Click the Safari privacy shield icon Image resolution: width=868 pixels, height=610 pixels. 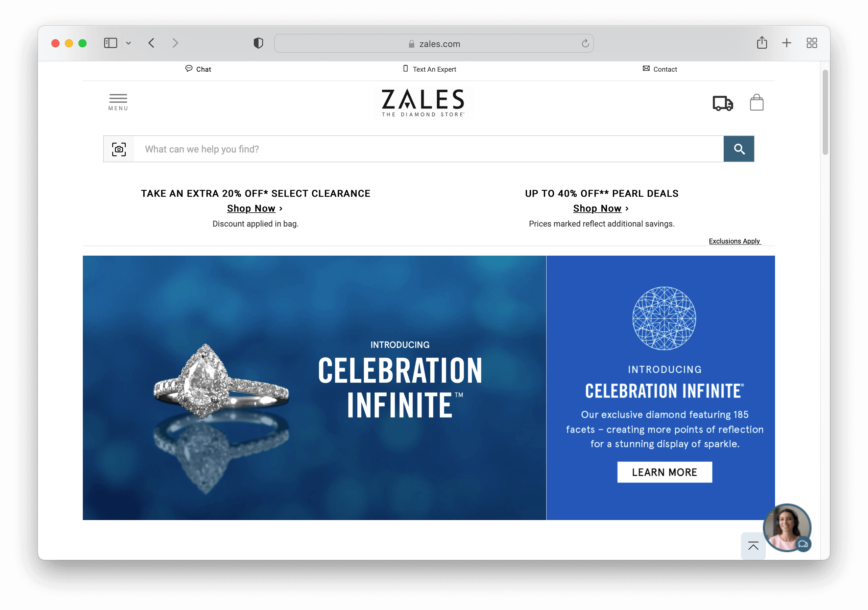258,43
